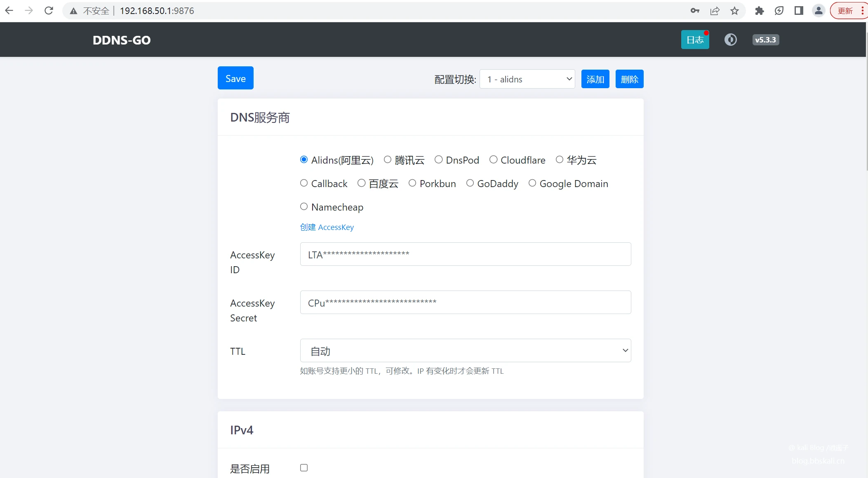Screen dimensions: 868x478
Task: Select 华为云 provider option
Action: click(560, 159)
